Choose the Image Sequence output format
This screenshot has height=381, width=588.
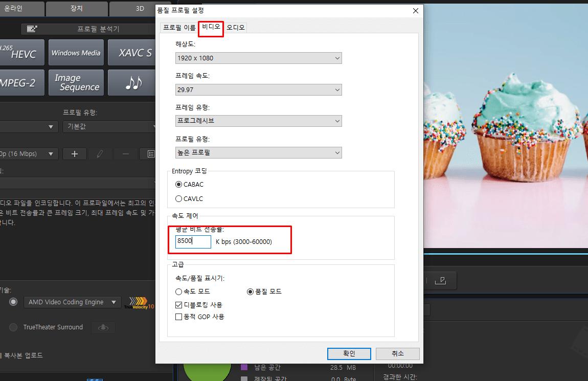click(x=76, y=82)
